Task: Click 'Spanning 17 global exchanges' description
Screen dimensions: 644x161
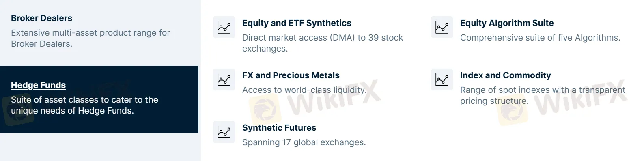Action: 304,142
